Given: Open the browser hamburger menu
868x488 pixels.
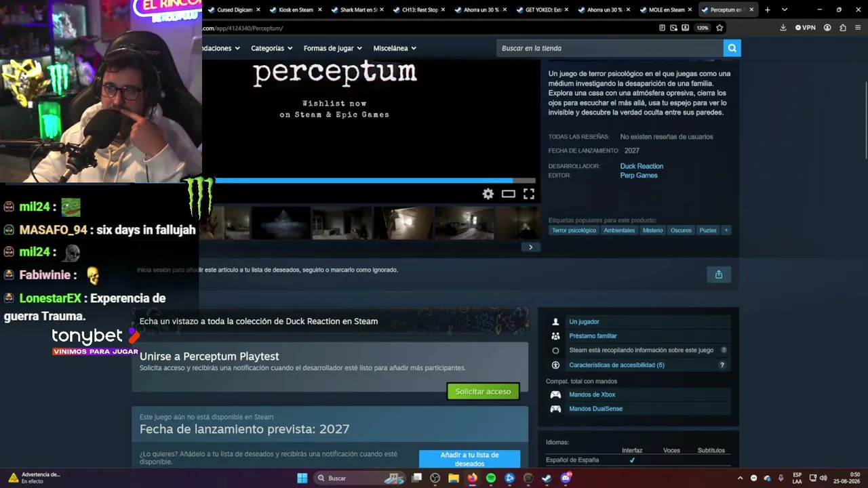Looking at the screenshot, I should click(859, 28).
